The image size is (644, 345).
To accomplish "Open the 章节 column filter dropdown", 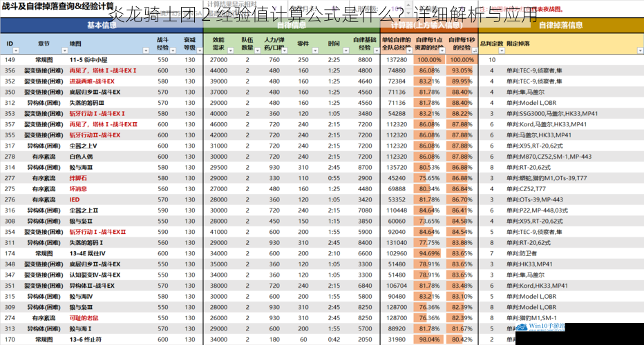I will click(x=64, y=50).
